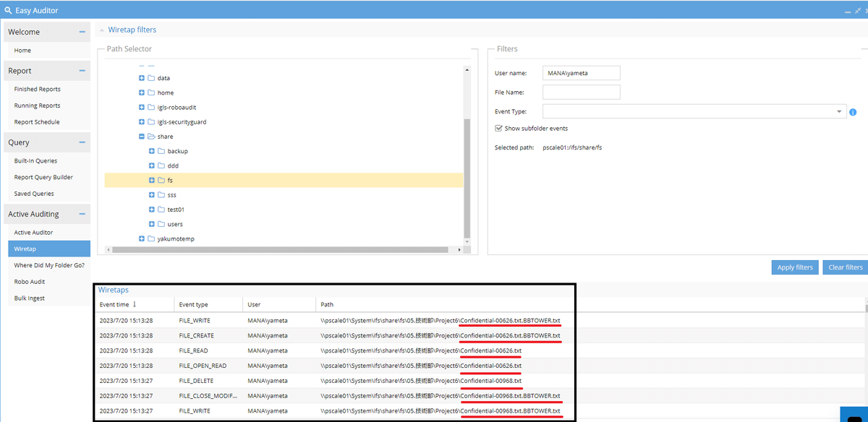Collapse the share tree node
This screenshot has width=868, height=422.
pyautogui.click(x=141, y=136)
